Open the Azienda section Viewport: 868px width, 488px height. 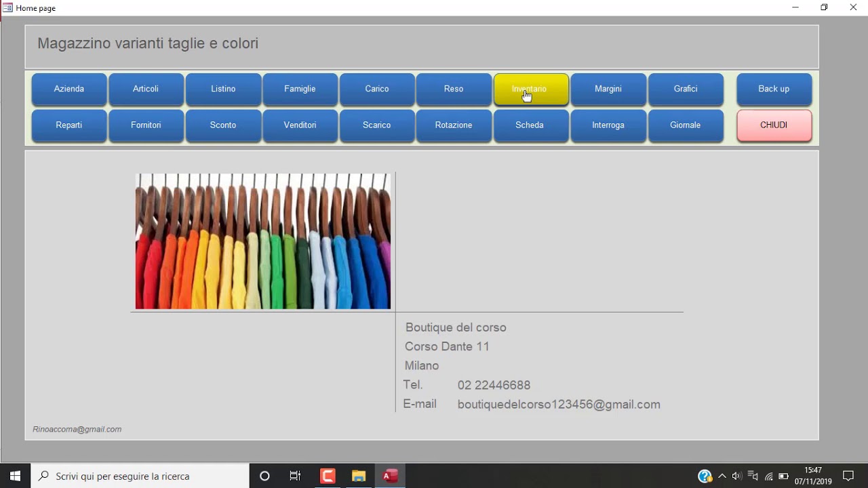tap(69, 89)
